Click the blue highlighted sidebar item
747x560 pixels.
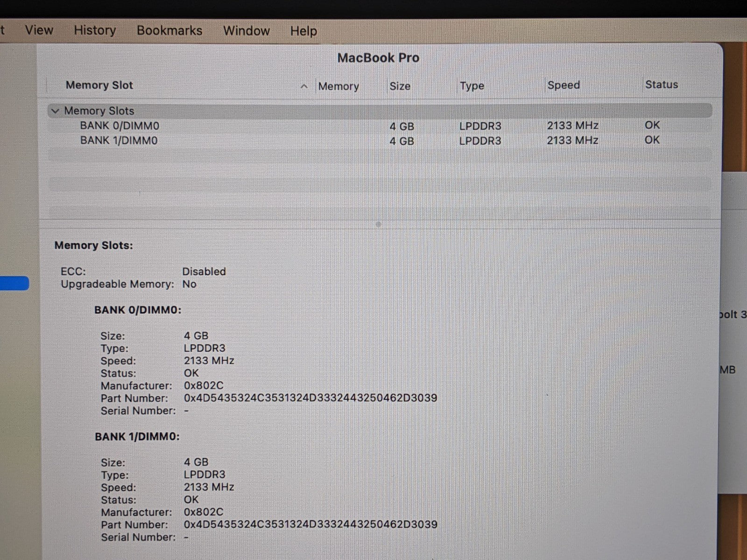[x=14, y=283]
